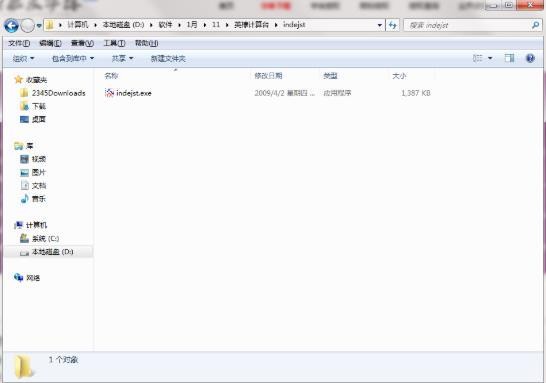Select 收藏夹 in the navigation pane
Screen dimensions: 546x383
pos(36,80)
